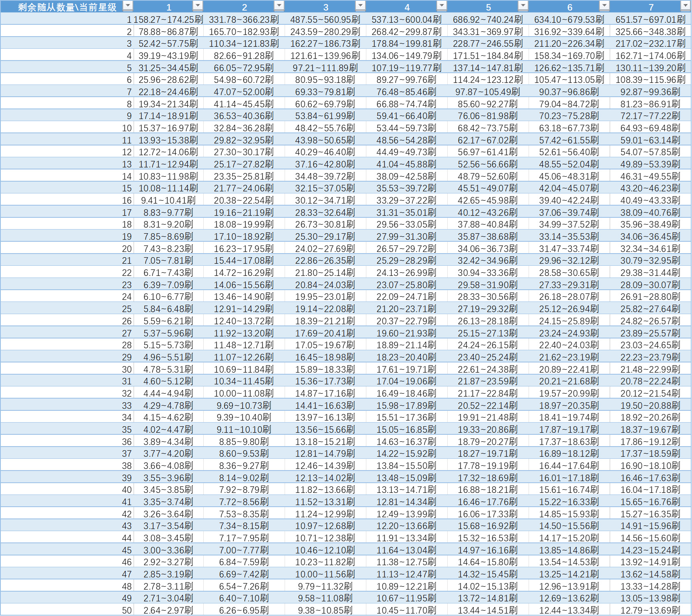Select cell 13.13~14.71刷
692x616 pixels.
[407, 489]
